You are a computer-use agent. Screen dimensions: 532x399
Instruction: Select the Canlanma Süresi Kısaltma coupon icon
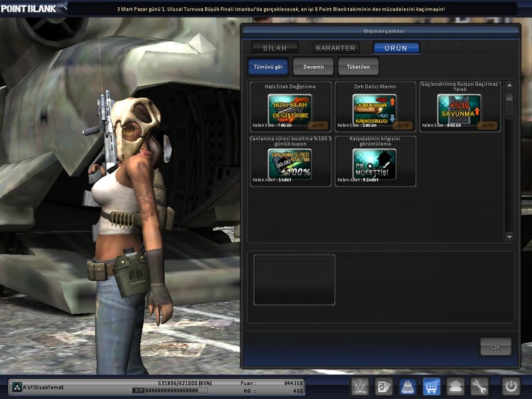coord(290,164)
